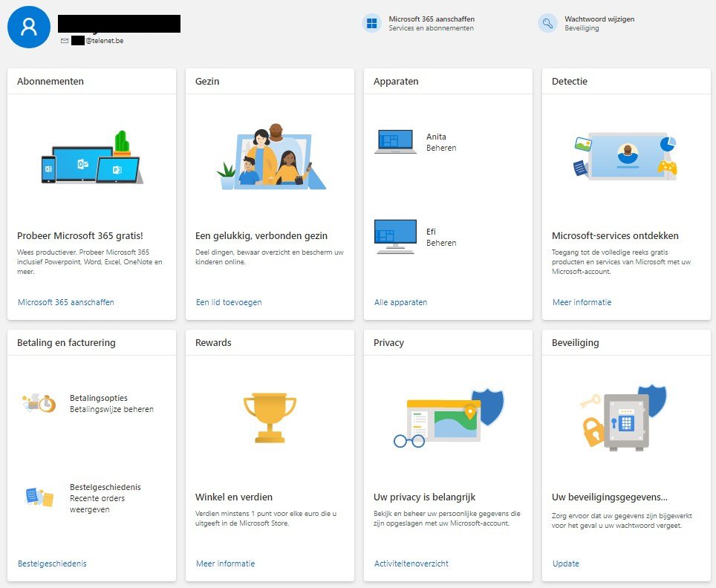The height and width of the screenshot is (588, 716).
Task: Click Meer informatie under Detectie
Action: [582, 302]
